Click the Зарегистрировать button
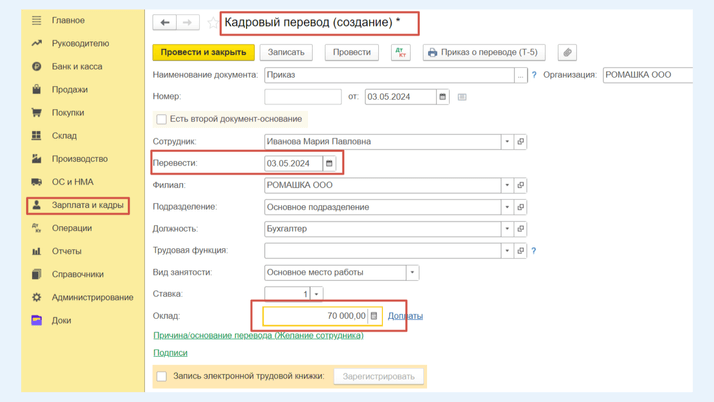Viewport: 714px width, 402px height. click(378, 377)
